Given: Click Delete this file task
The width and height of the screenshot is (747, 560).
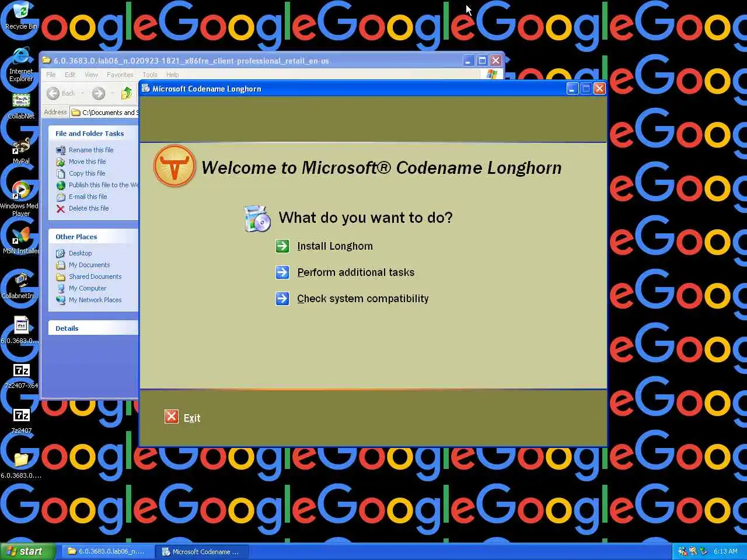Looking at the screenshot, I should click(89, 208).
